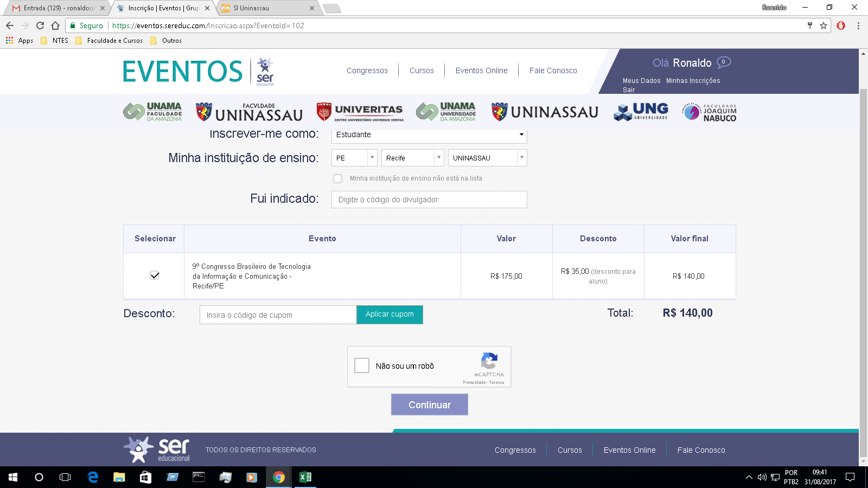This screenshot has width=868, height=488.
Task: Bookmark this page with the star icon
Action: coord(824,25)
